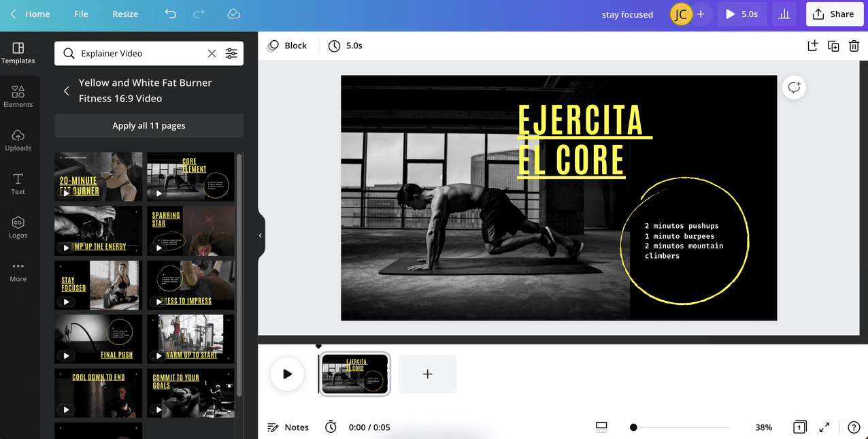
Task: Select the Amp Up The Energy thumbnail
Action: [x=99, y=231]
